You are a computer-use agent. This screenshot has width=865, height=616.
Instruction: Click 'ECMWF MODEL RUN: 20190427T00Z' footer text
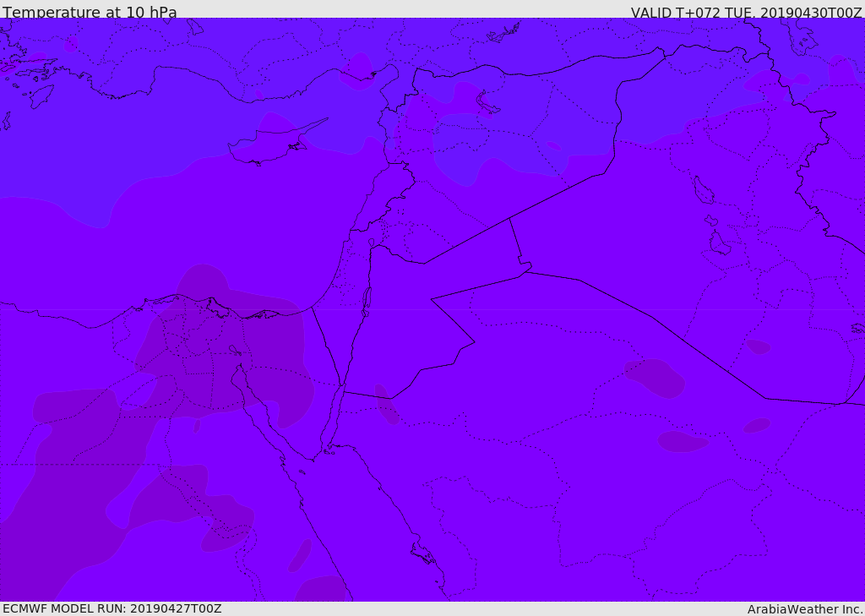(x=112, y=608)
